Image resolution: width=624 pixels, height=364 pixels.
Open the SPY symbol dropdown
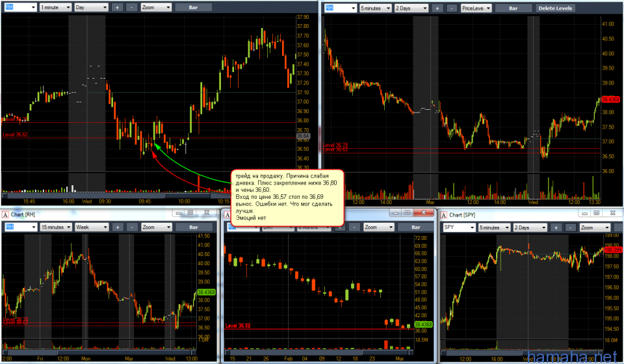pyautogui.click(x=458, y=227)
